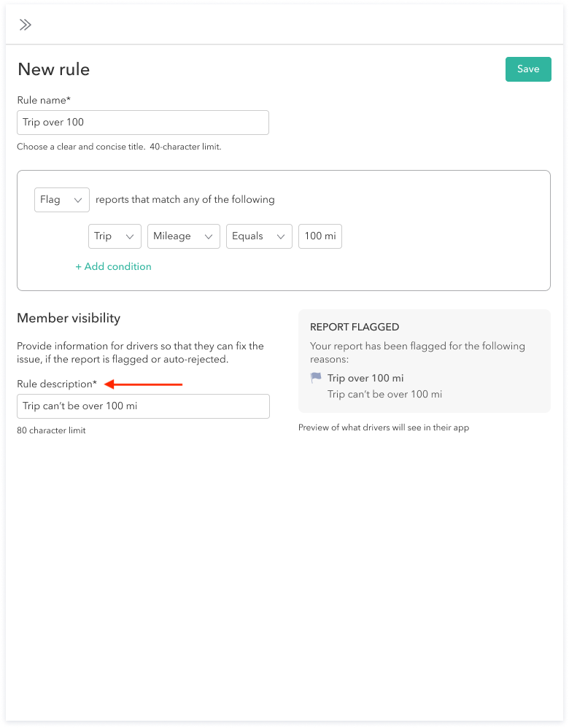Edit the 100 mi value field
Screen dimensions: 569x728
tap(320, 236)
